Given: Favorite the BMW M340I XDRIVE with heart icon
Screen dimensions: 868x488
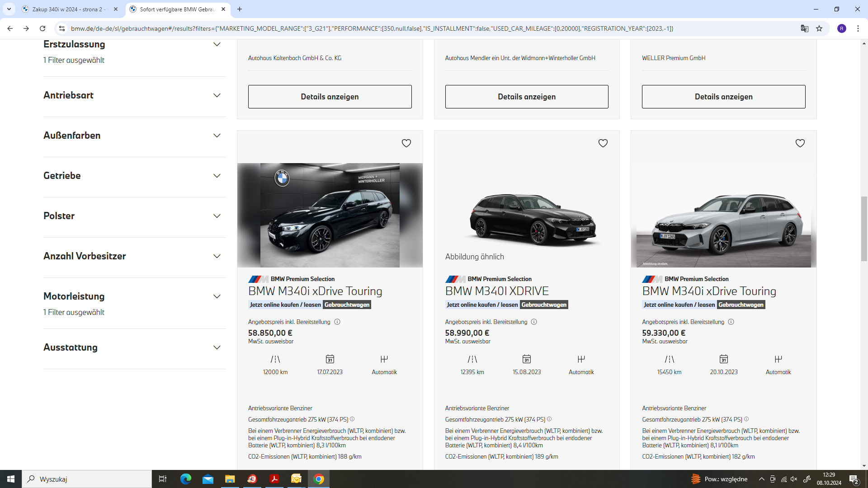Looking at the screenshot, I should click(603, 143).
